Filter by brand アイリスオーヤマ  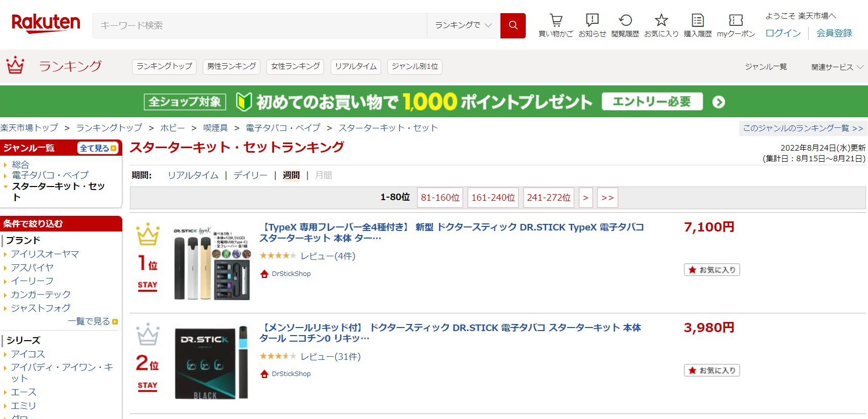pyautogui.click(x=45, y=254)
